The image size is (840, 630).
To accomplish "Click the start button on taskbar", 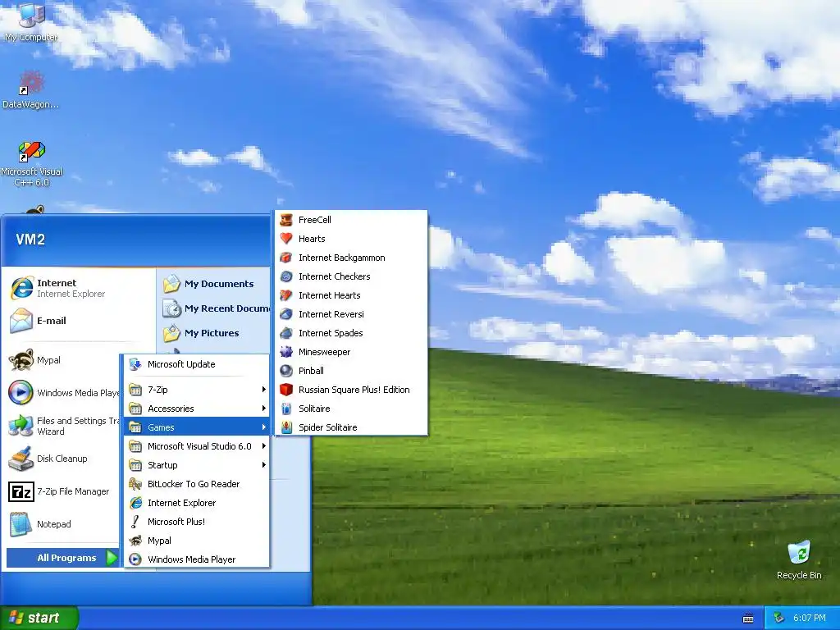I will pos(39,618).
